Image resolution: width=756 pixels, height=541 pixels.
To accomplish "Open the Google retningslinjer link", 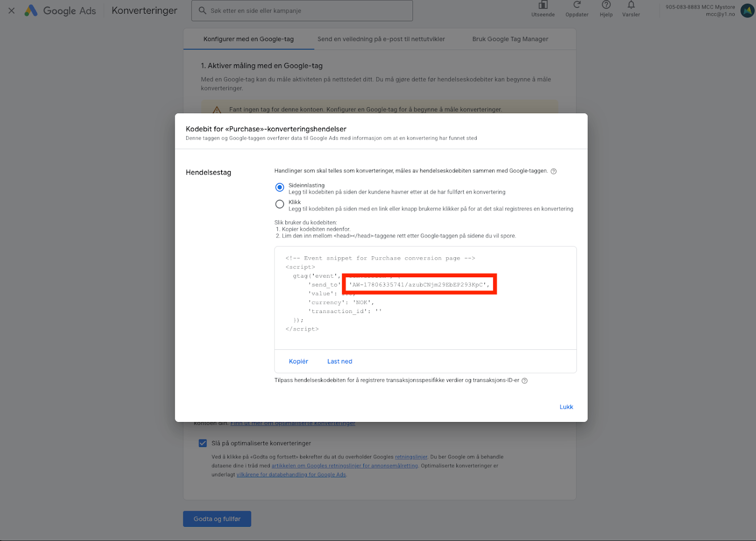I will (x=411, y=457).
